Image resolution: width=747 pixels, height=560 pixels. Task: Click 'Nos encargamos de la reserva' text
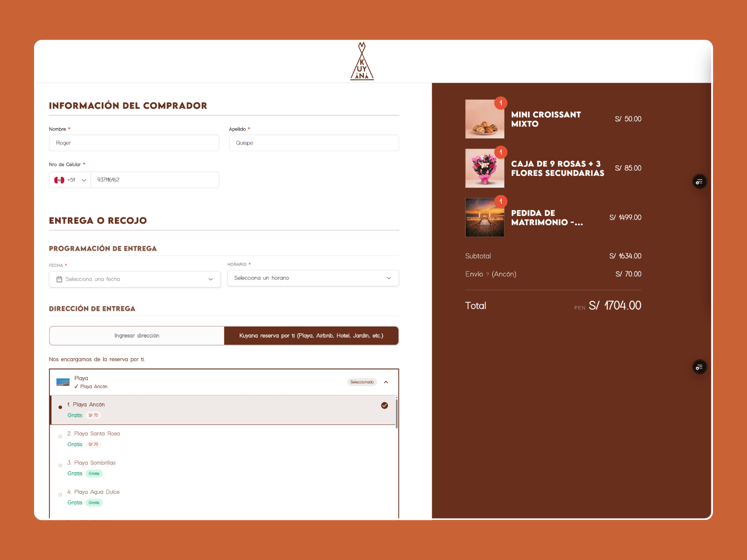point(97,359)
